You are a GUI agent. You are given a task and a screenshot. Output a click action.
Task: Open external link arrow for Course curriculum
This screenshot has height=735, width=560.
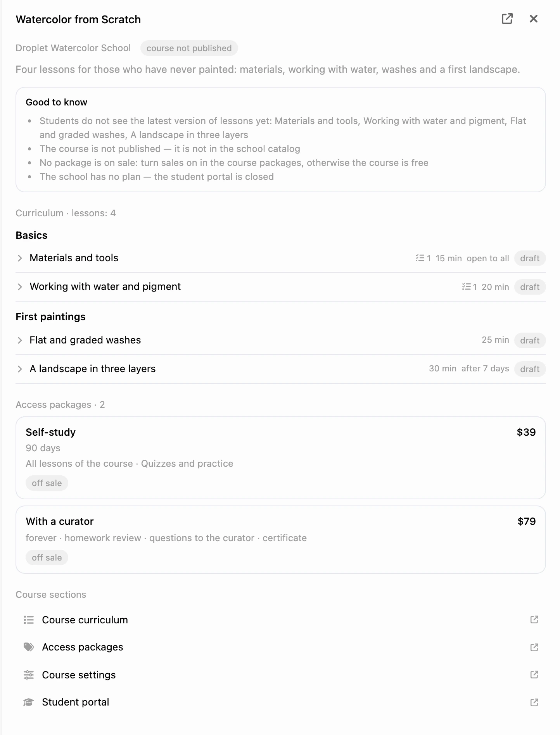click(534, 619)
